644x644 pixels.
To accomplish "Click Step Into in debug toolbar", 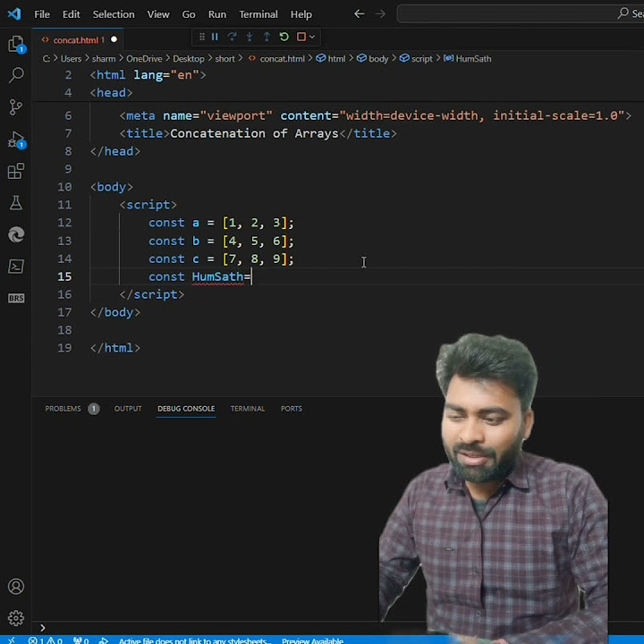I will (250, 37).
